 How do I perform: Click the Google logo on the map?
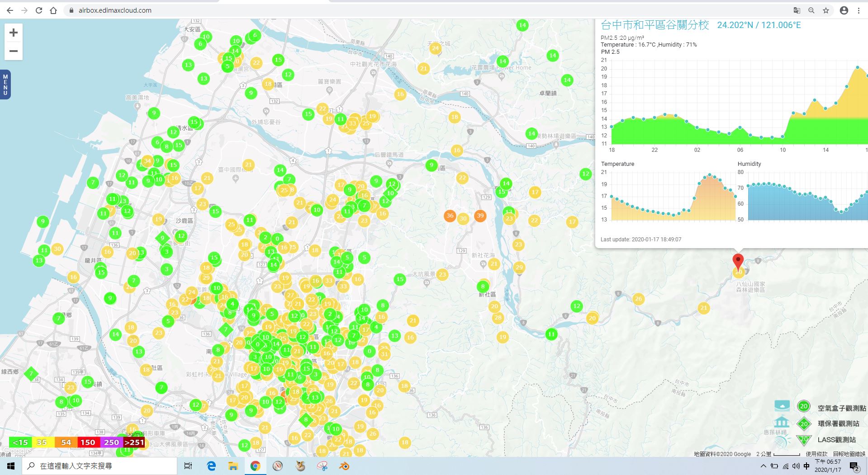click(17, 451)
